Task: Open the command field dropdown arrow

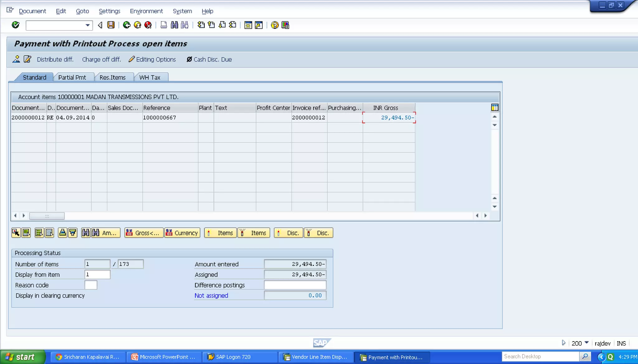Action: pyautogui.click(x=88, y=25)
